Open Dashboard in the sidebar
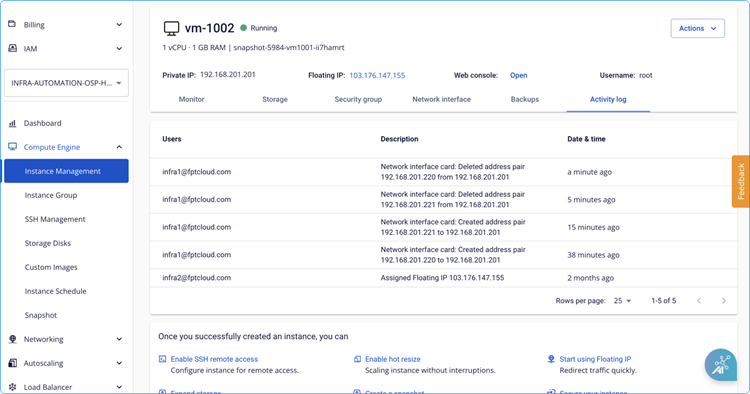The height and width of the screenshot is (394, 750). [43, 123]
